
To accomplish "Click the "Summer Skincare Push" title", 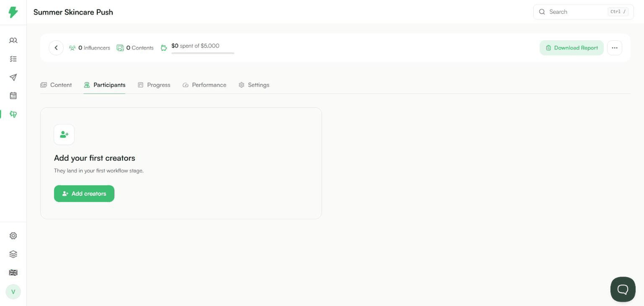I will [x=73, y=12].
